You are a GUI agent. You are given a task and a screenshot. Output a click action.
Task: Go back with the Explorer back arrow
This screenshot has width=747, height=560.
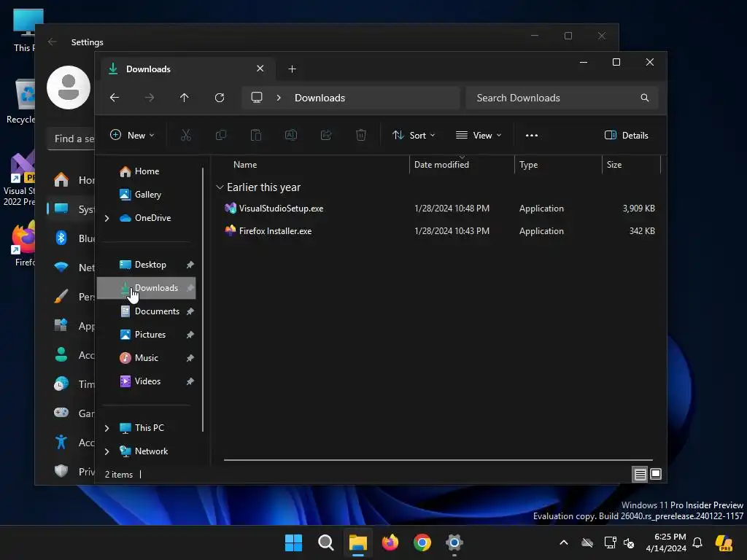[x=115, y=98]
